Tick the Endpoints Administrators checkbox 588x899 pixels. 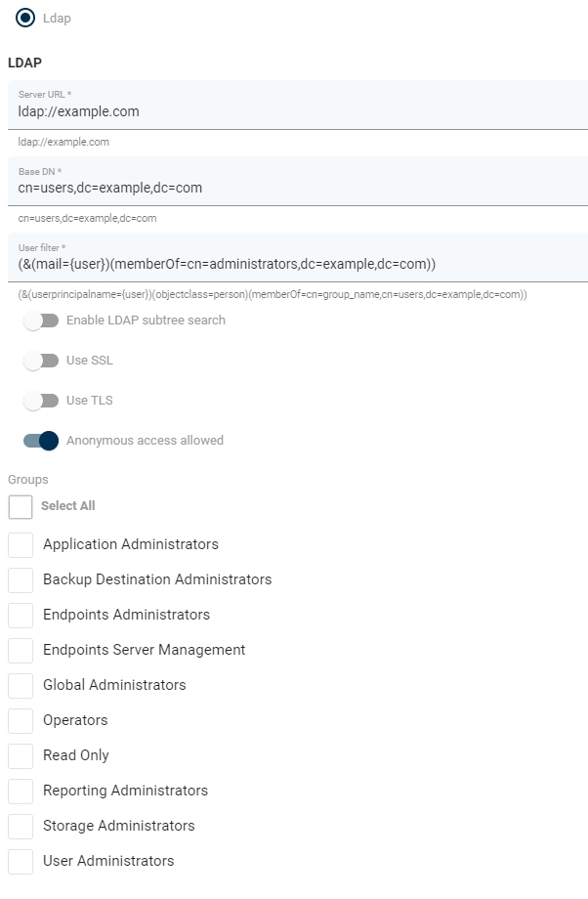tap(21, 615)
